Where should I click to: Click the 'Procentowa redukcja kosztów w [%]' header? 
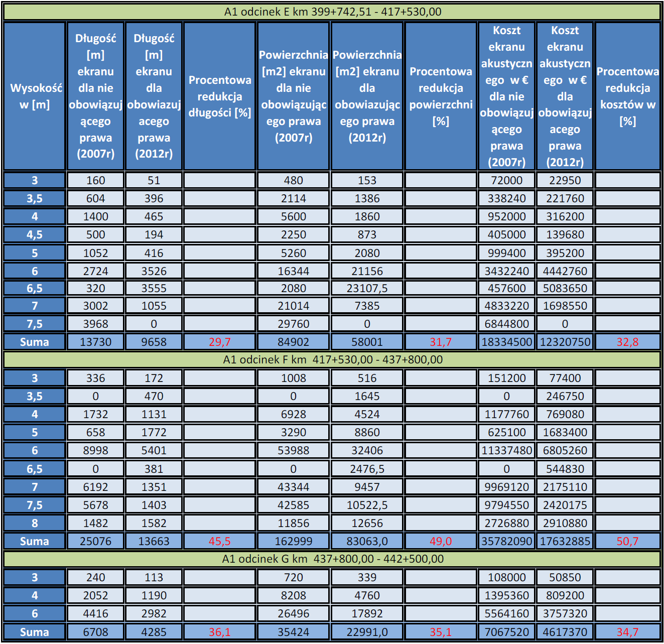click(627, 96)
